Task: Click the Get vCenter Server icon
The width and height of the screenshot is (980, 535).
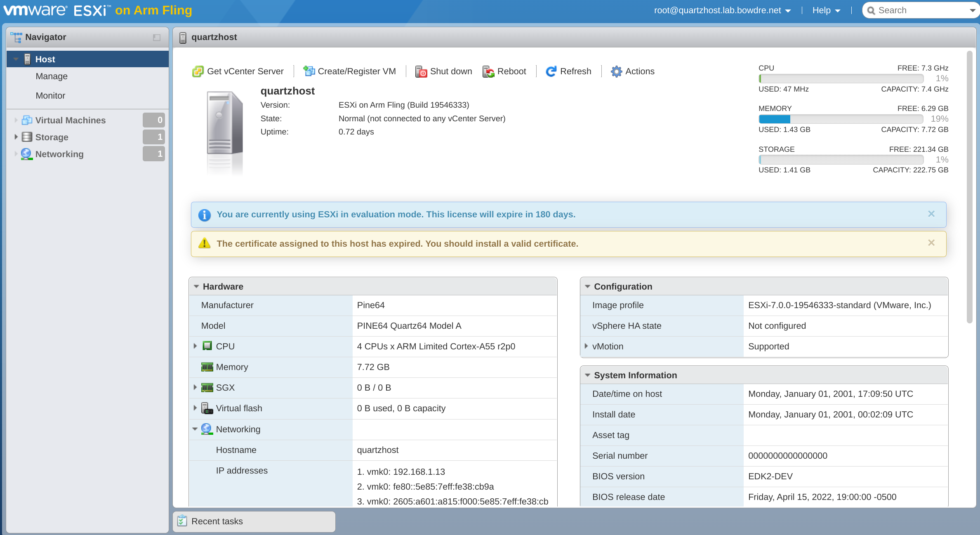Action: (x=198, y=71)
